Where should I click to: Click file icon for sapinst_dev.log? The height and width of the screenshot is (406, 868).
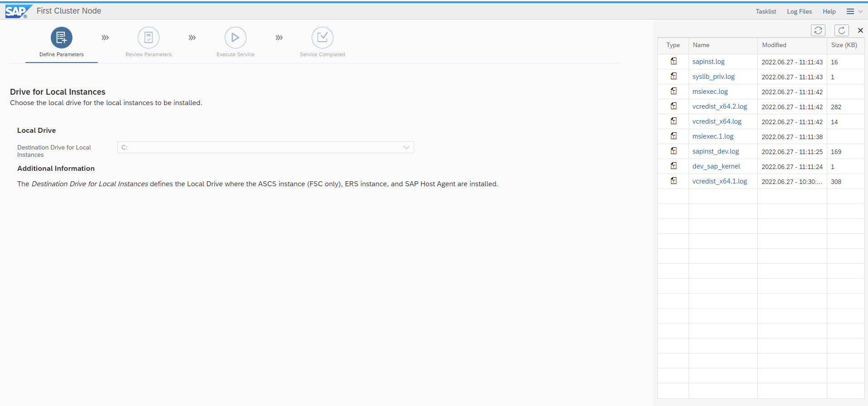[x=674, y=151]
